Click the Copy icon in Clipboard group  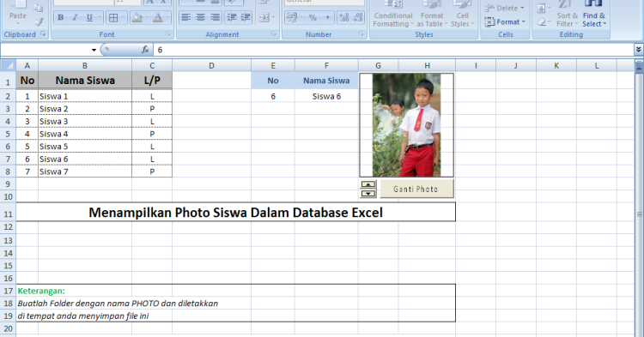tap(38, 8)
